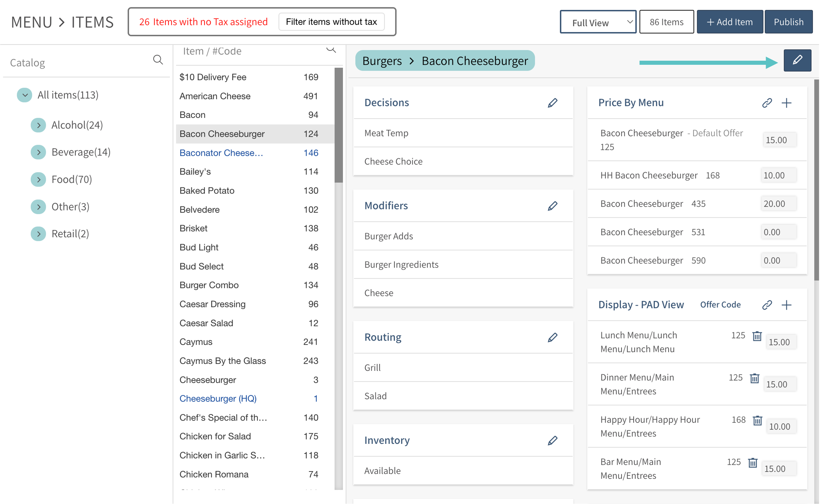Edit the Routing section
The height and width of the screenshot is (504, 820).
[552, 337]
